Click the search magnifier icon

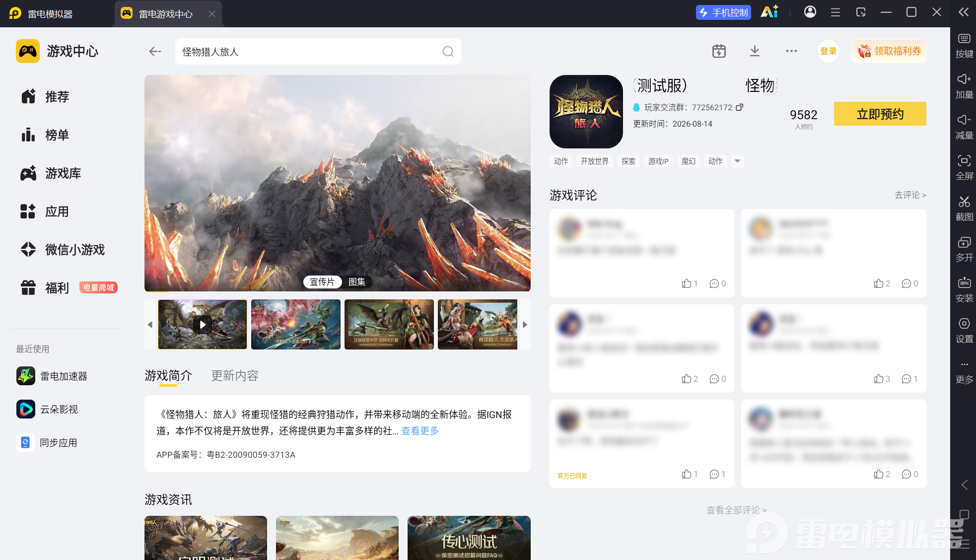448,52
